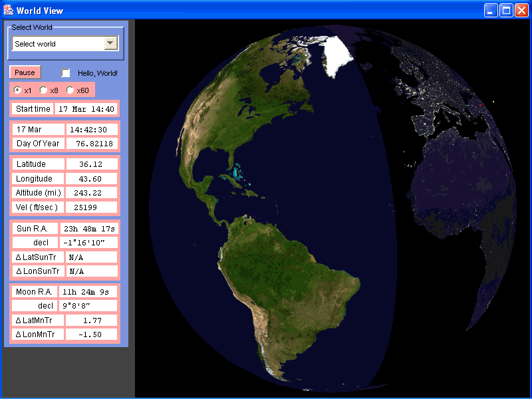
Task: Select the x1 speed radio button
Action: 17,90
